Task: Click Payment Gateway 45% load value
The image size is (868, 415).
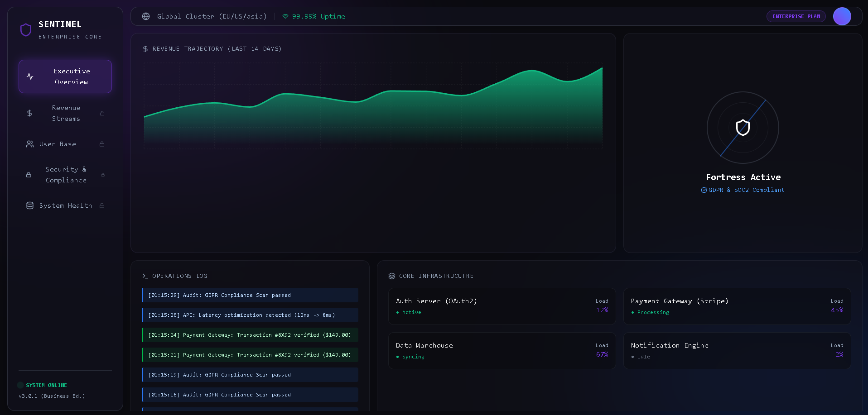Action: click(x=837, y=310)
